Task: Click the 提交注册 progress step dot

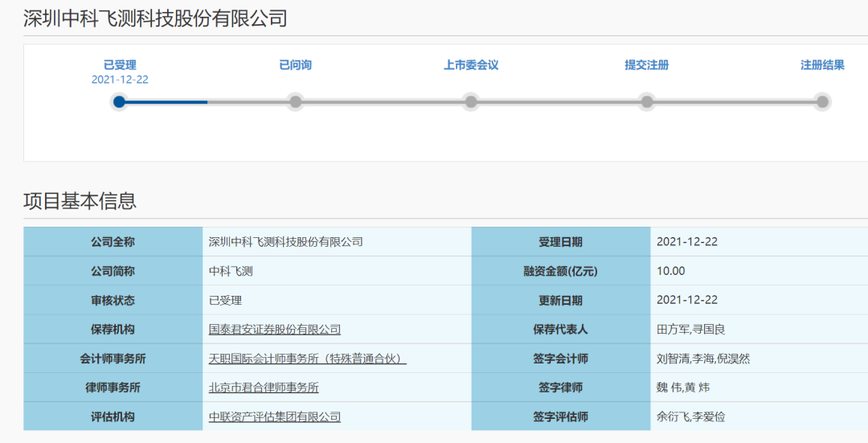Action: (x=646, y=102)
